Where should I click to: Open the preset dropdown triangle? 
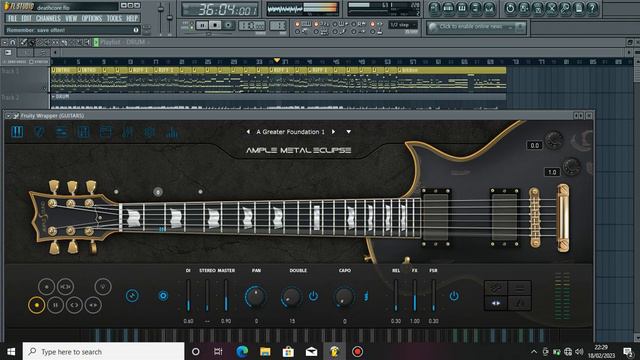pyautogui.click(x=349, y=132)
